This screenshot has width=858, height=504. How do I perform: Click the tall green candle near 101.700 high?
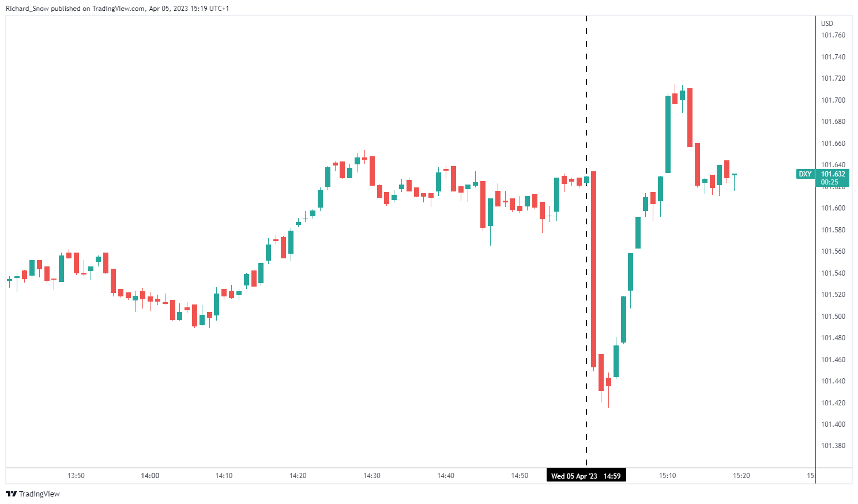click(668, 134)
